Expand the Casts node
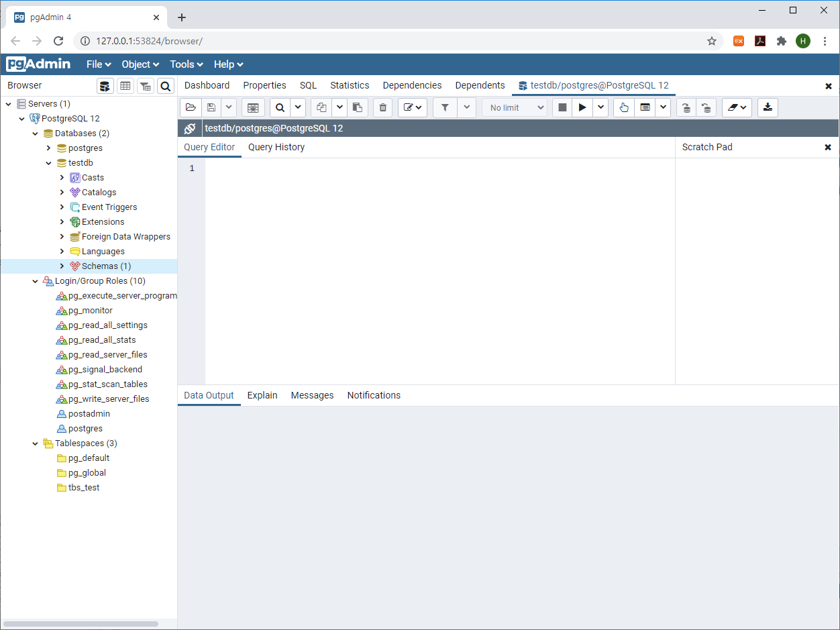The width and height of the screenshot is (840, 630). [x=62, y=178]
